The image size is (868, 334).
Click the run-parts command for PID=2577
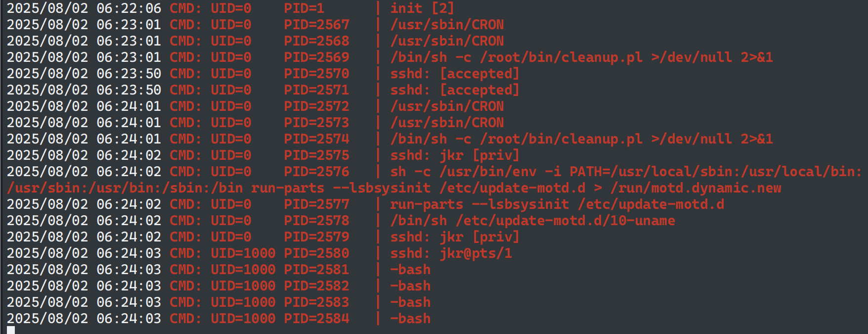click(557, 204)
